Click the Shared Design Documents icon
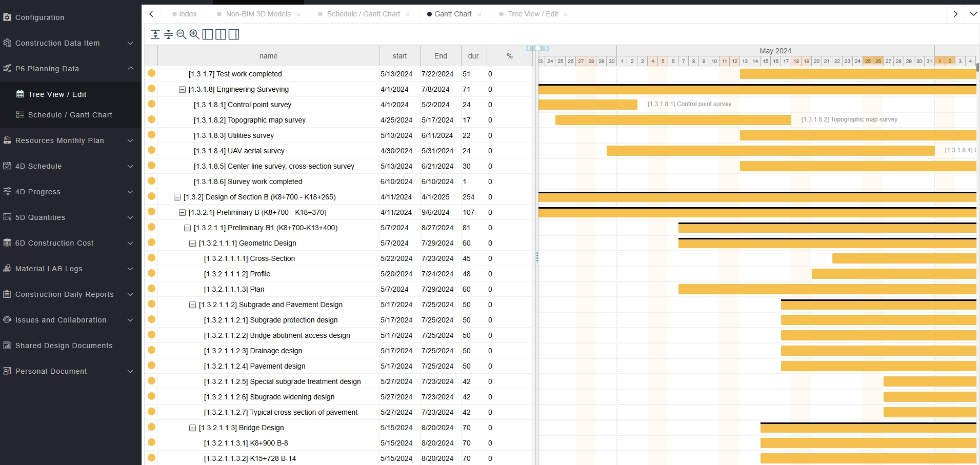Image resolution: width=980 pixels, height=465 pixels. (x=7, y=345)
